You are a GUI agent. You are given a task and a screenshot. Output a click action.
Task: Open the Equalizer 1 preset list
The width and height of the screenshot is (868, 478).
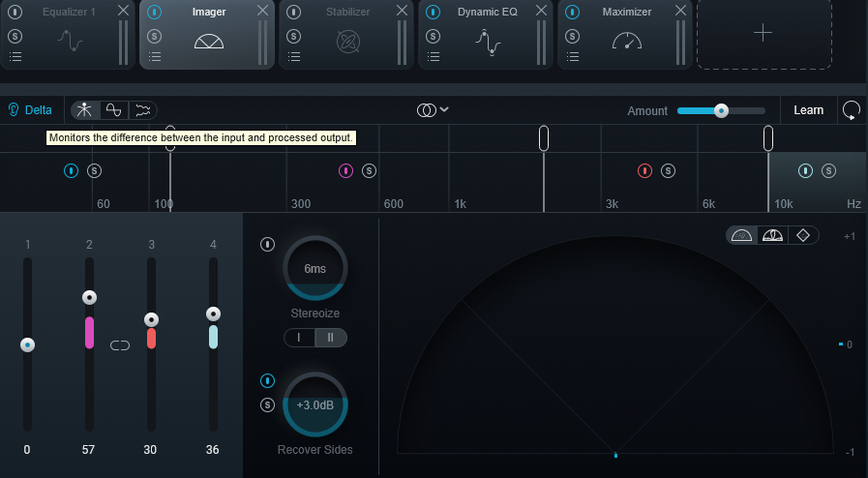(x=15, y=56)
